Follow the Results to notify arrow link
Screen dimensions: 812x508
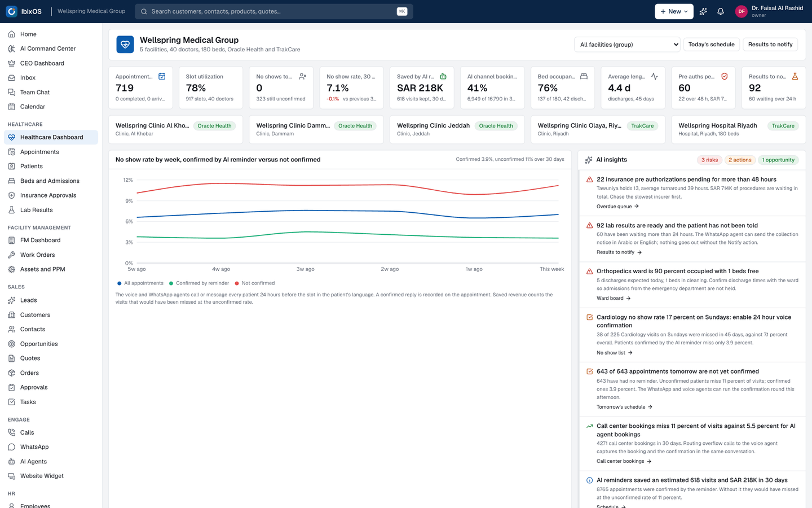click(619, 252)
